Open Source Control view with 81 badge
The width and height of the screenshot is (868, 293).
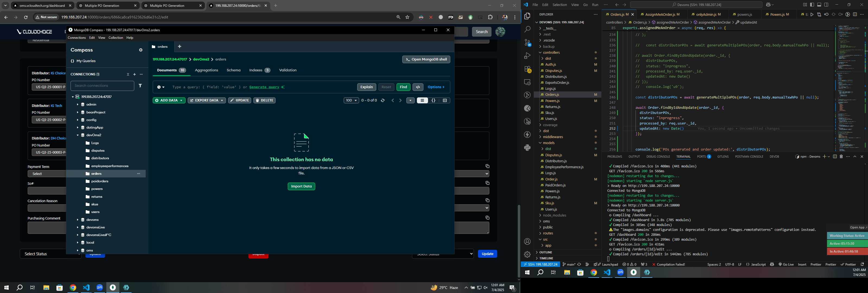click(527, 43)
